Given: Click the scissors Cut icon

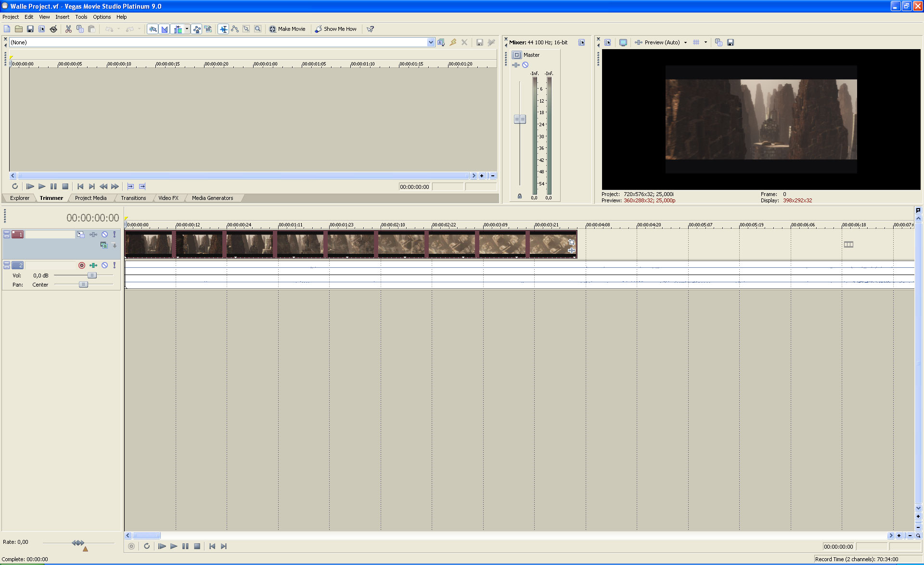Looking at the screenshot, I should [x=68, y=29].
